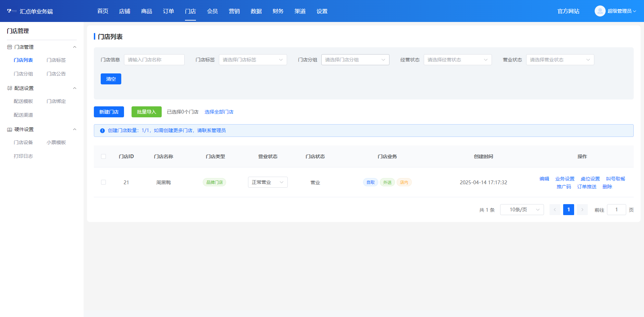Click the 门店管理 section icon in sidebar
This screenshot has width=644, height=317.
click(x=10, y=47)
